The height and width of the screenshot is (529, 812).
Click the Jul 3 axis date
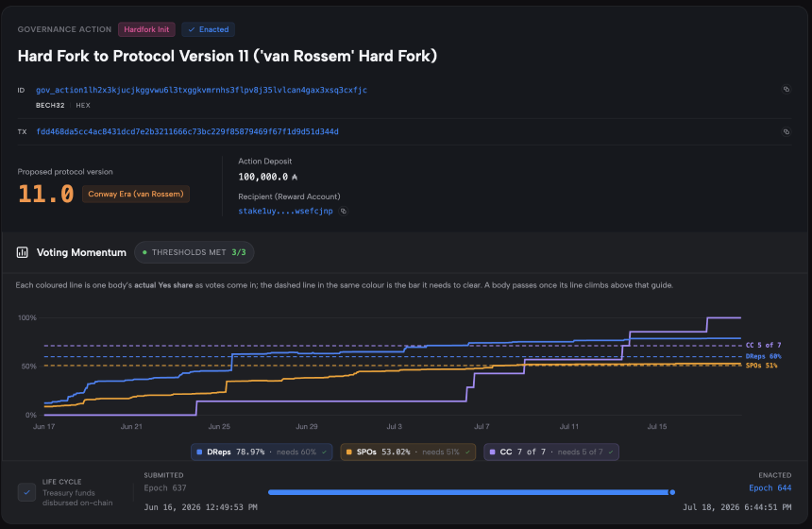(394, 426)
